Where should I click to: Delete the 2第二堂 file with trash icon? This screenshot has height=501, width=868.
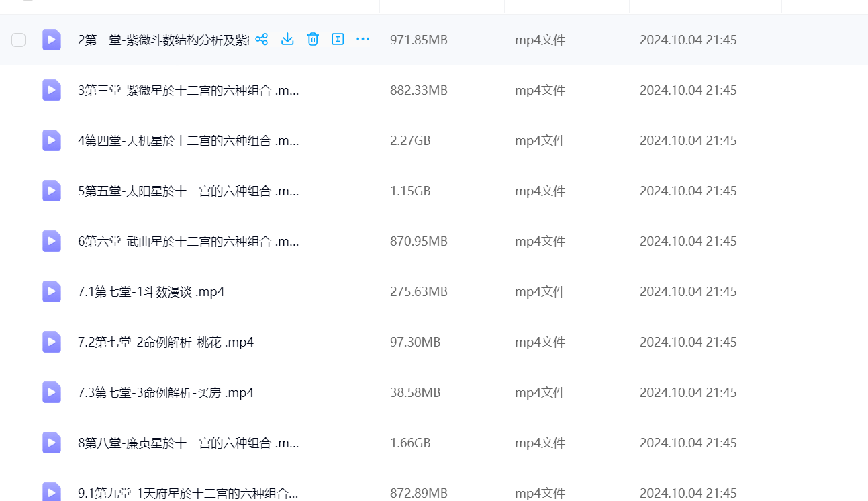[313, 39]
